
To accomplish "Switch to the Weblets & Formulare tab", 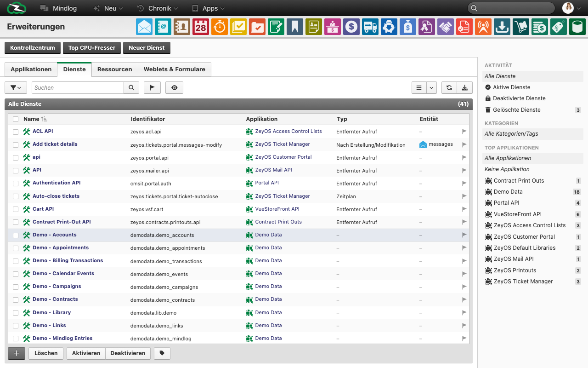I will point(175,69).
